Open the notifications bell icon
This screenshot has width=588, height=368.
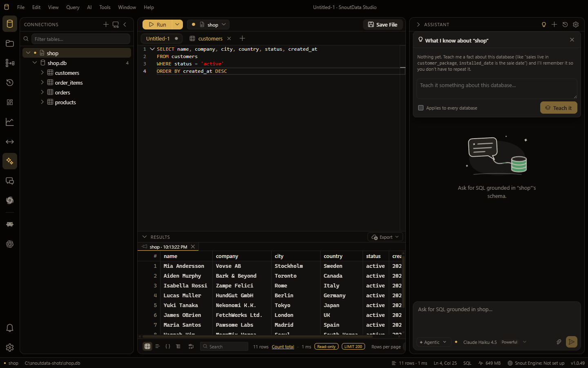(x=10, y=328)
